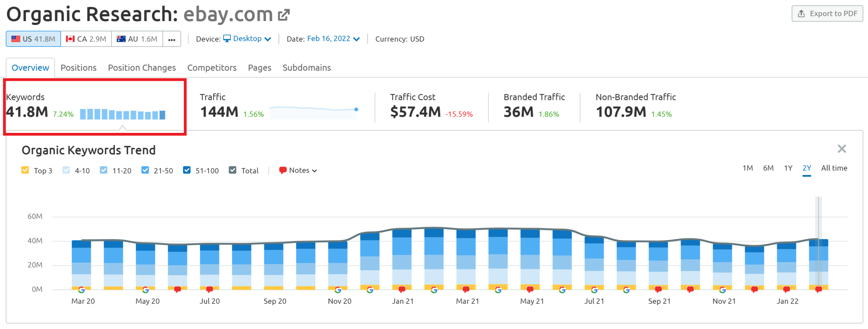Click the red note marker at Jan 21
Viewport: 868px width, 329px height.
(402, 289)
